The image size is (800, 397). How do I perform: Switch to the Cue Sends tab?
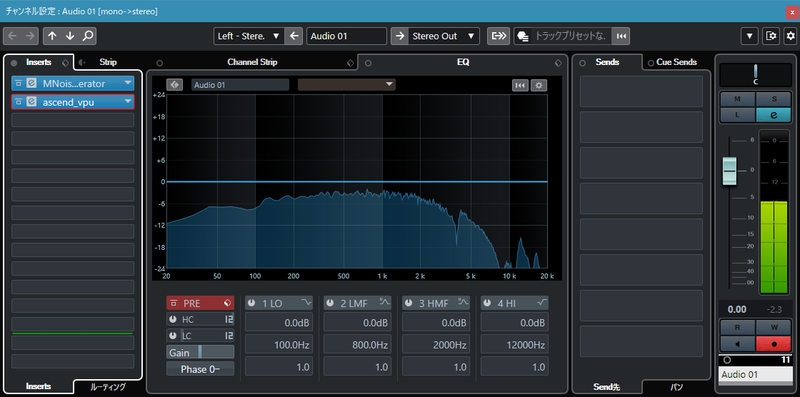[x=676, y=62]
